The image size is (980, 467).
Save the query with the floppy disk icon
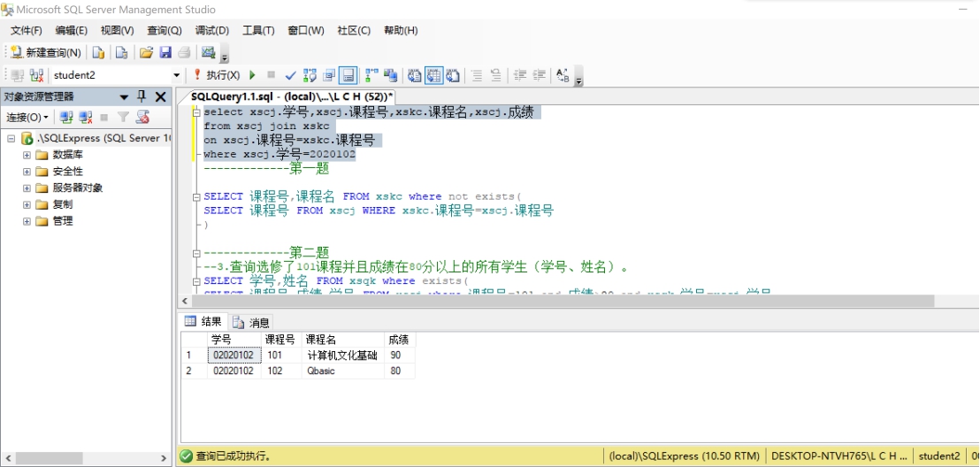165,53
